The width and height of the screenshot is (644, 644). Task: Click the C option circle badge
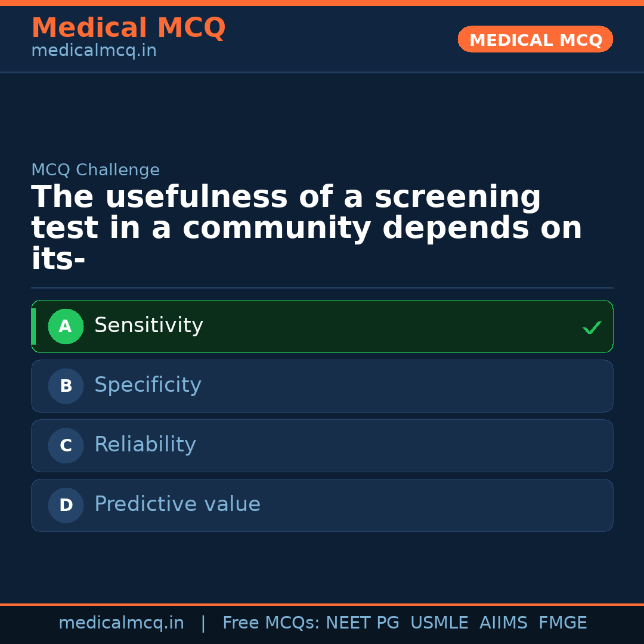click(66, 445)
